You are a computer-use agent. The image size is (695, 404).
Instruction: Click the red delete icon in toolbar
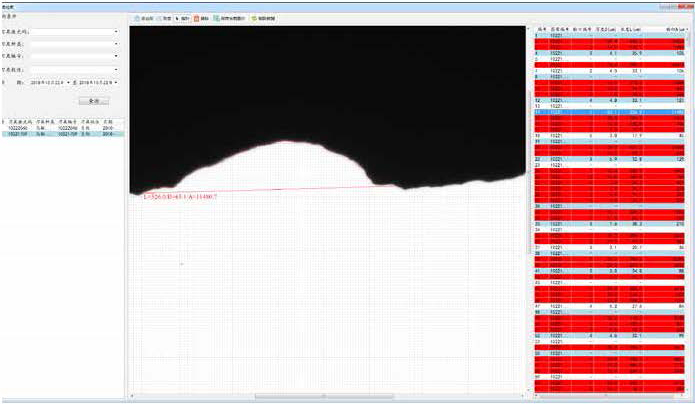click(201, 18)
